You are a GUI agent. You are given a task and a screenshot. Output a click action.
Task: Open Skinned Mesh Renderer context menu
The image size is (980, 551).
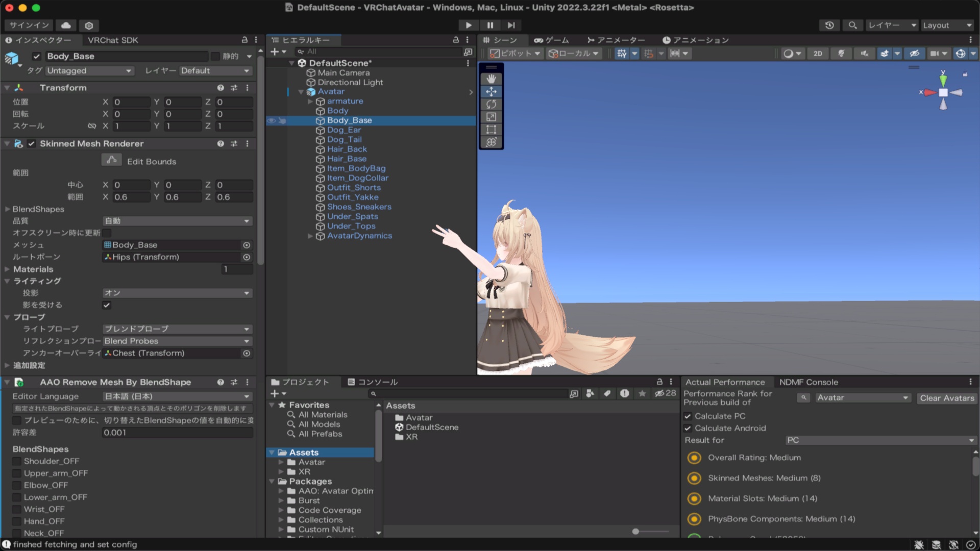pos(248,144)
